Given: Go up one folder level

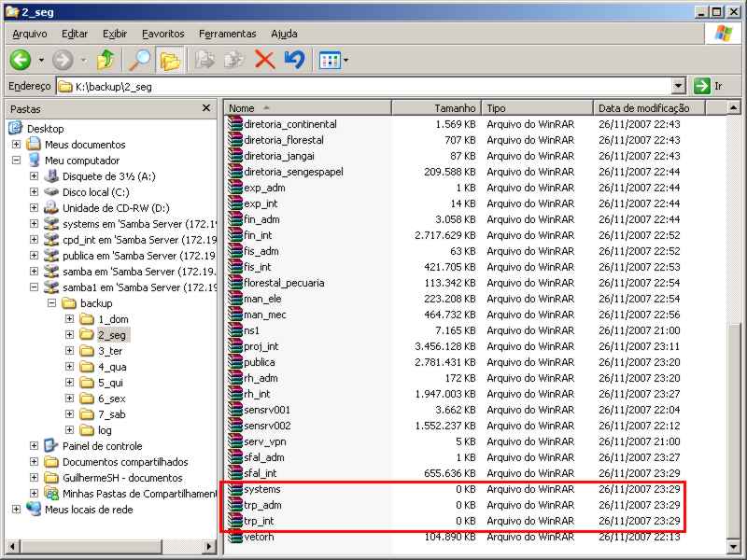Looking at the screenshot, I should (106, 60).
